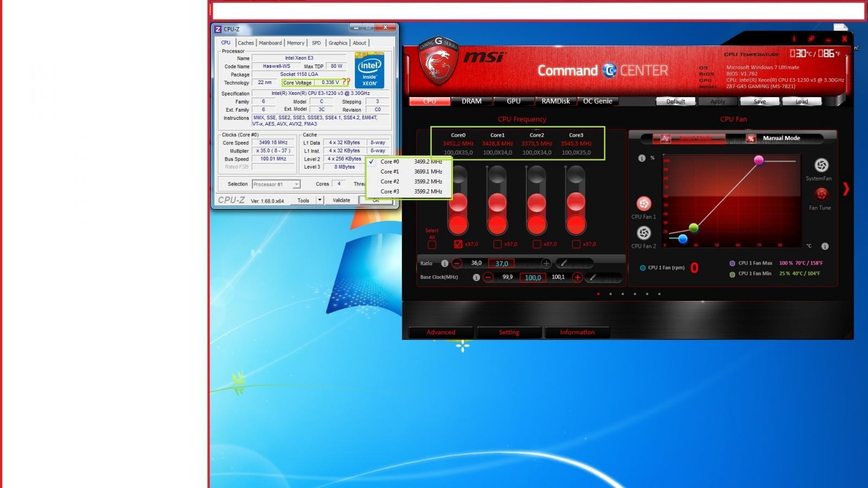Viewport: 868px width, 488px height.
Task: Click the Manual Mode percent icon
Action: [x=751, y=139]
